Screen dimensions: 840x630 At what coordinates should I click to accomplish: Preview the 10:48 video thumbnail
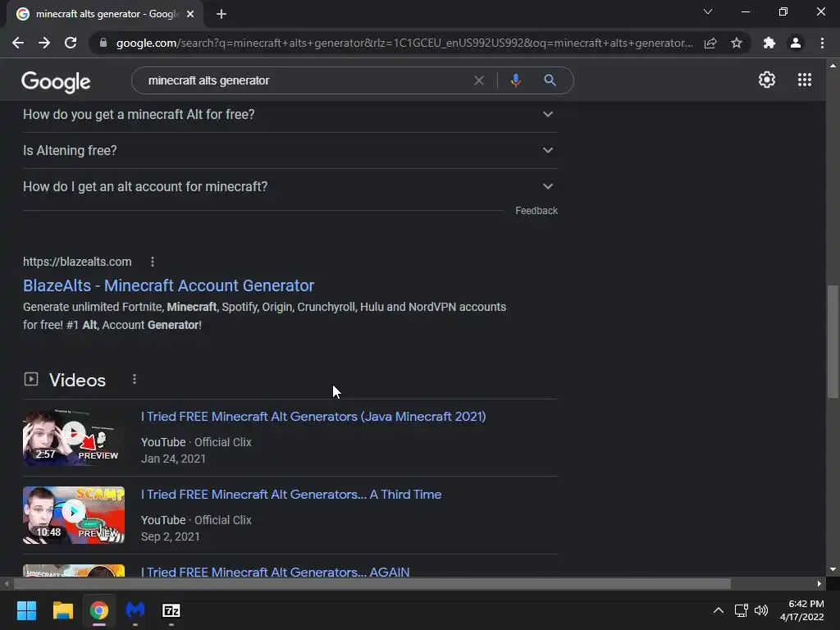74,515
